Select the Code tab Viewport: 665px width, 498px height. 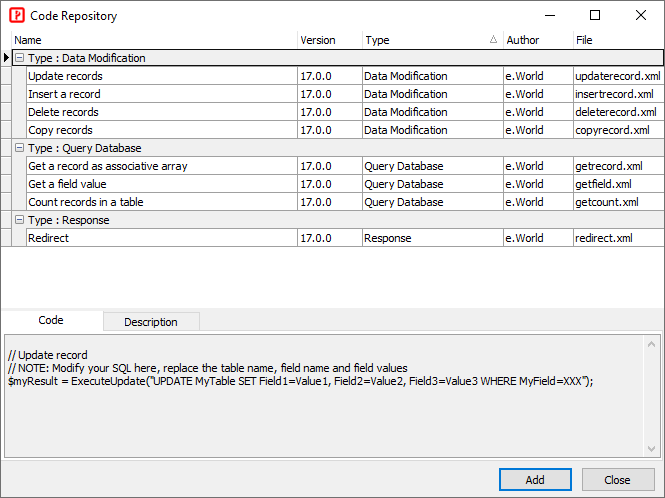(x=51, y=321)
